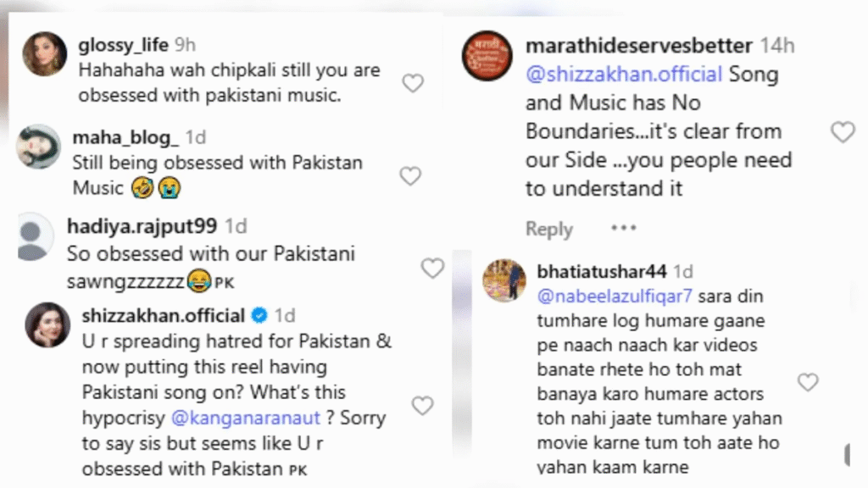The image size is (868, 488).
Task: View marathideservesbetter's red profile picture
Action: 487,56
